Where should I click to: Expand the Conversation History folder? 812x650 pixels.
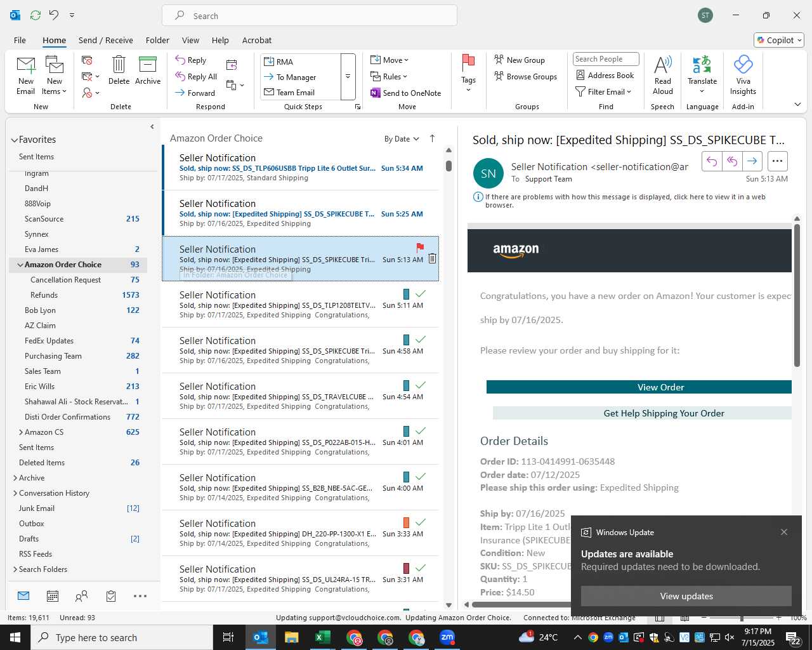(15, 493)
